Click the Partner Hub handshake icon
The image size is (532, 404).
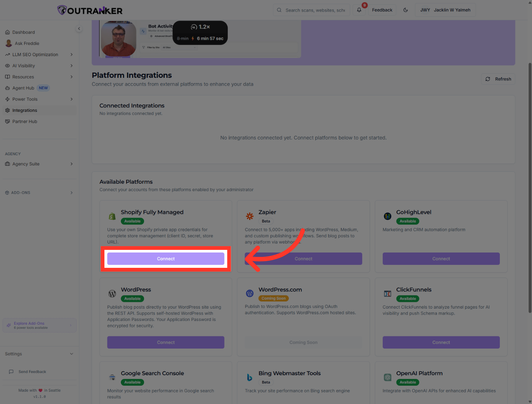(7, 122)
